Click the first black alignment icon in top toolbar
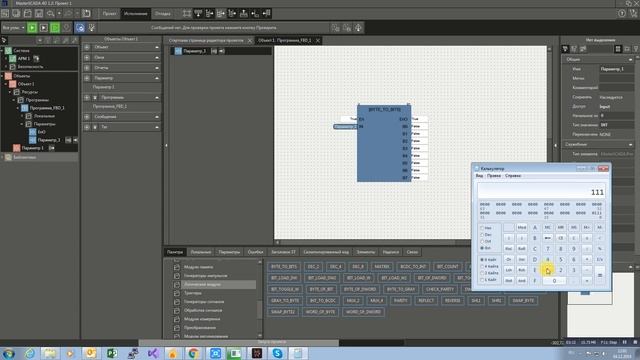Image resolution: width=640 pixels, height=360 pixels. [198, 13]
